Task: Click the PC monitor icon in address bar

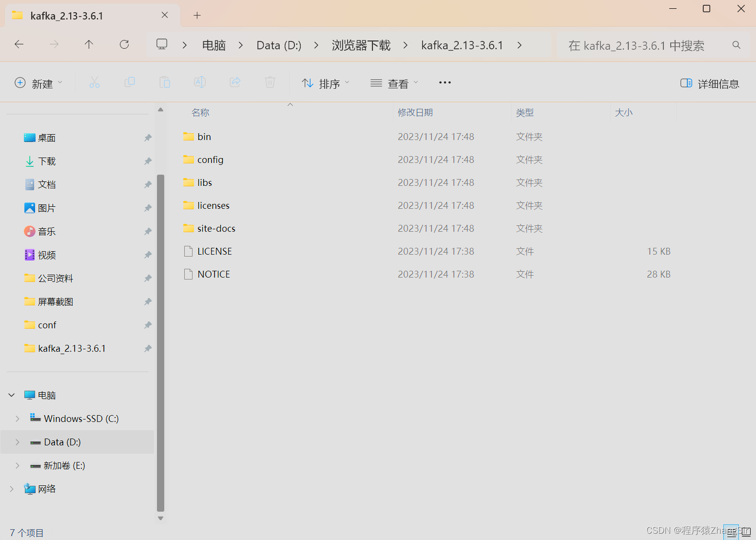Action: (162, 44)
